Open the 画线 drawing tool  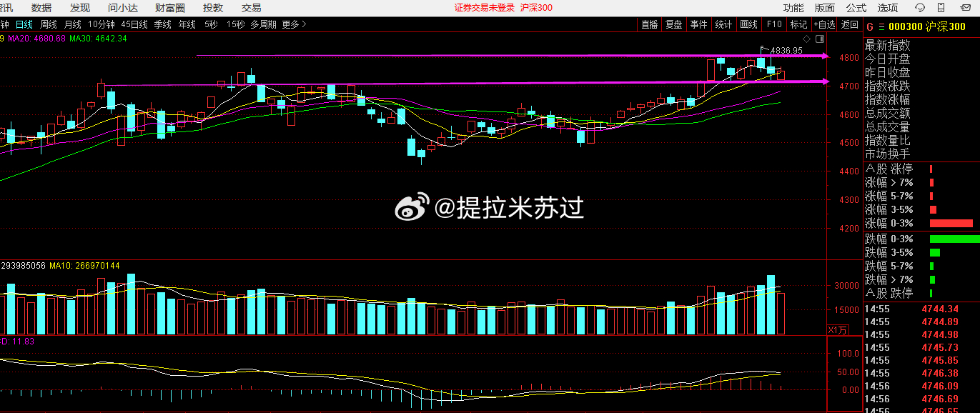(748, 24)
